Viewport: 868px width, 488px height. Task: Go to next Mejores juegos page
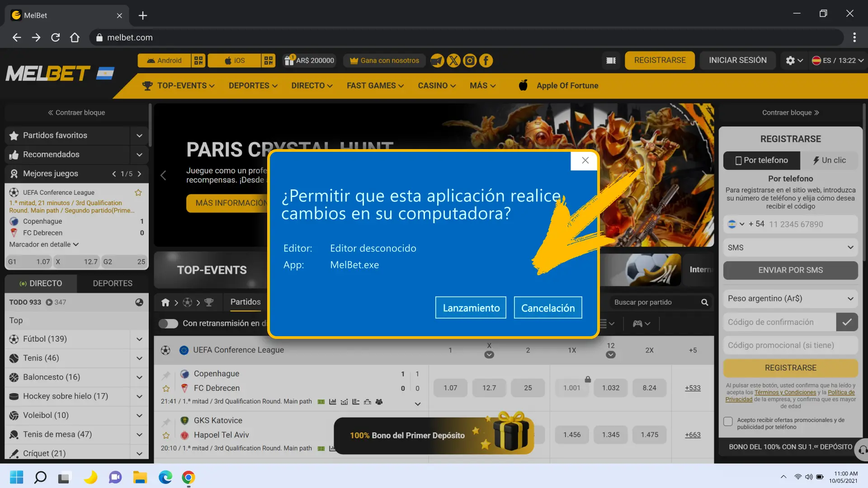pyautogui.click(x=139, y=174)
